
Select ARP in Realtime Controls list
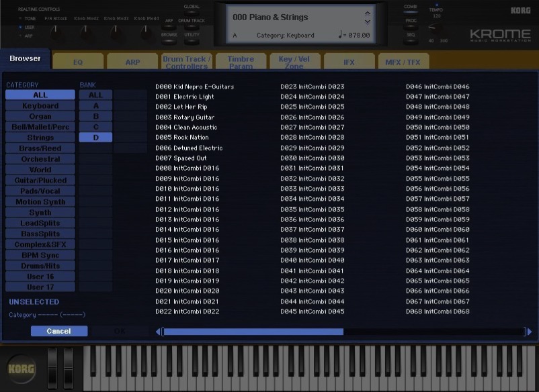[26, 36]
